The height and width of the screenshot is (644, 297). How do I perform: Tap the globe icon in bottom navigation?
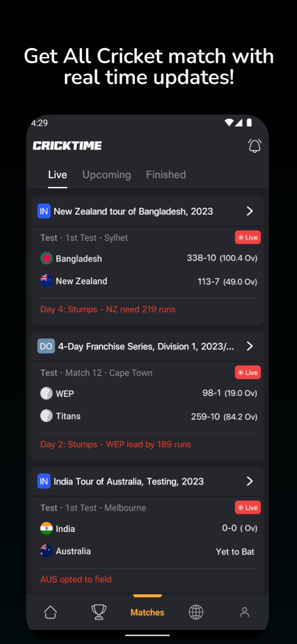pyautogui.click(x=196, y=612)
